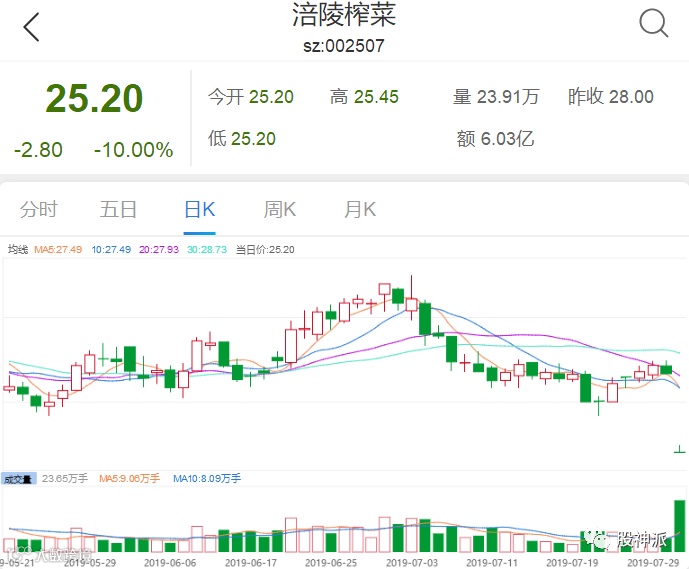The image size is (689, 569).
Task: Click the 2019-06-25 date axis label
Action: click(331, 563)
